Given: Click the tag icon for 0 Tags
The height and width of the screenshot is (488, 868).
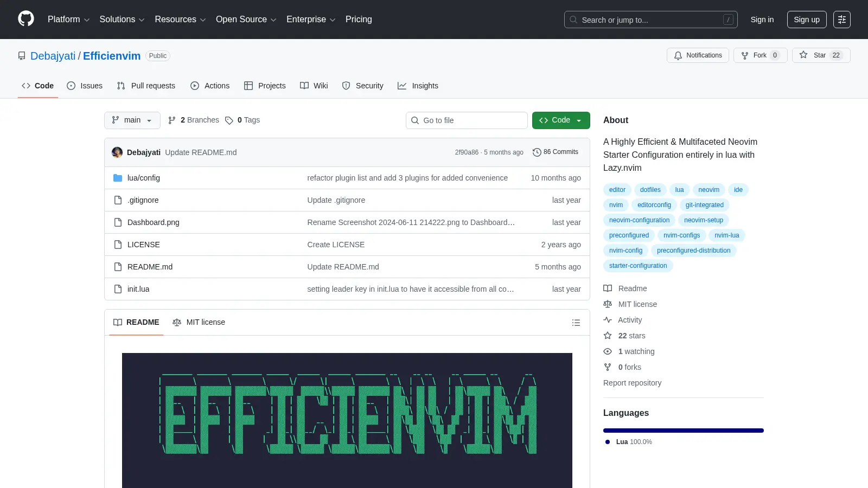Looking at the screenshot, I should pos(229,120).
